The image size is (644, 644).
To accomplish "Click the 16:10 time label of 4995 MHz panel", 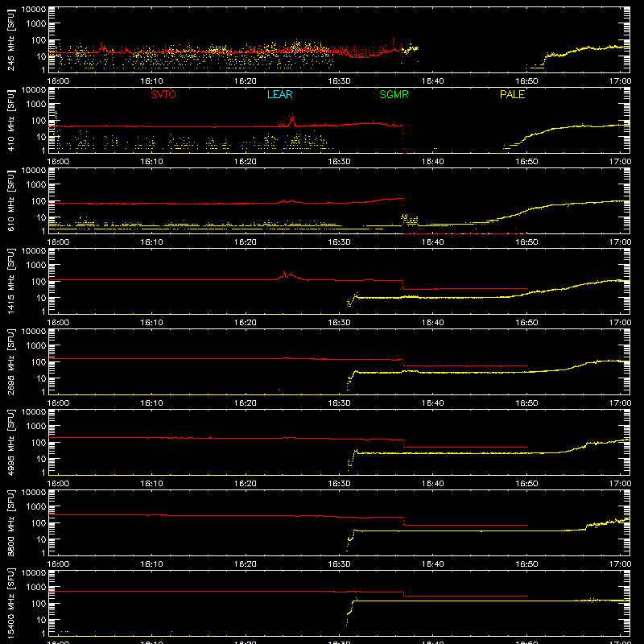I will pyautogui.click(x=151, y=484).
